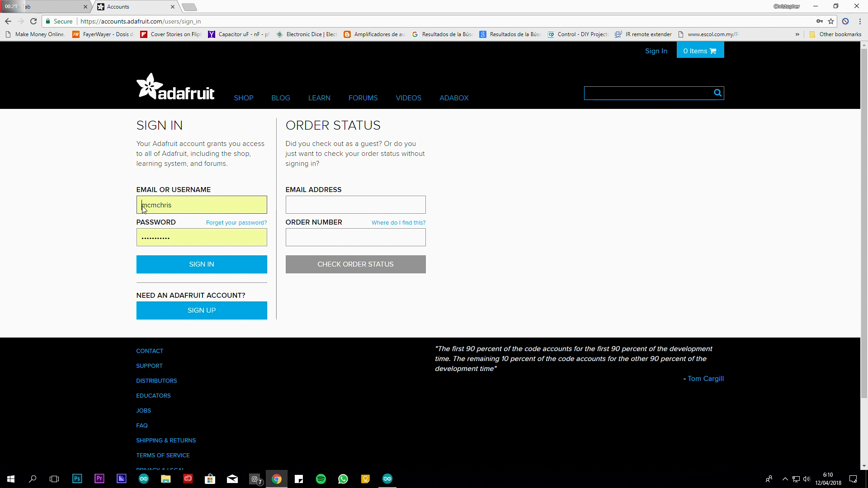
Task: Open the notification center icon
Action: (853, 479)
